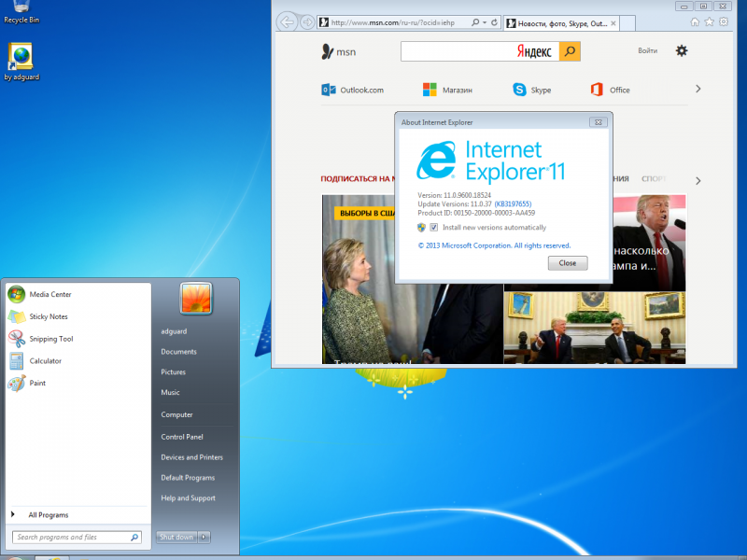Open the Oval Office meeting news thumbnail
This screenshot has width=747, height=560.
click(x=595, y=328)
